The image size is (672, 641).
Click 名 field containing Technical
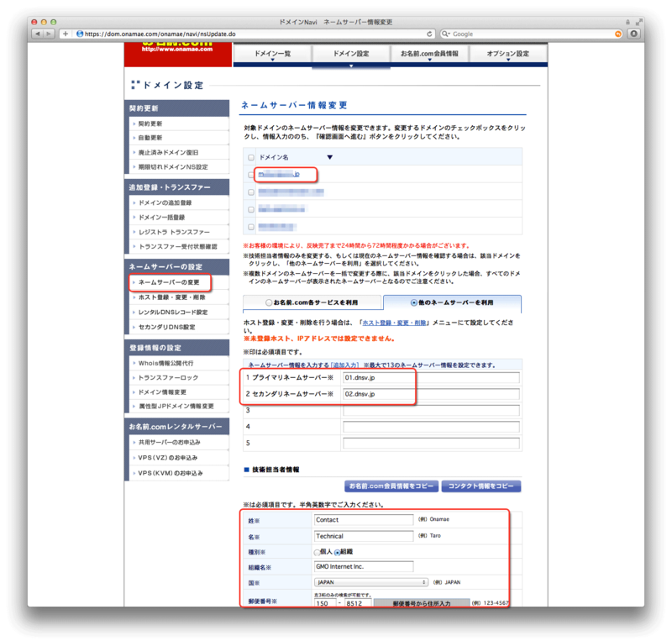[364, 536]
